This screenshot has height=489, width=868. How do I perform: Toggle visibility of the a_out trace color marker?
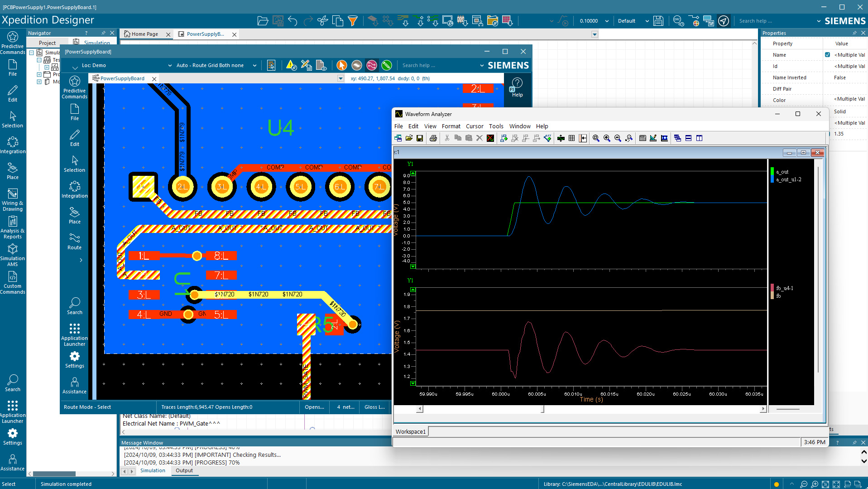point(772,172)
